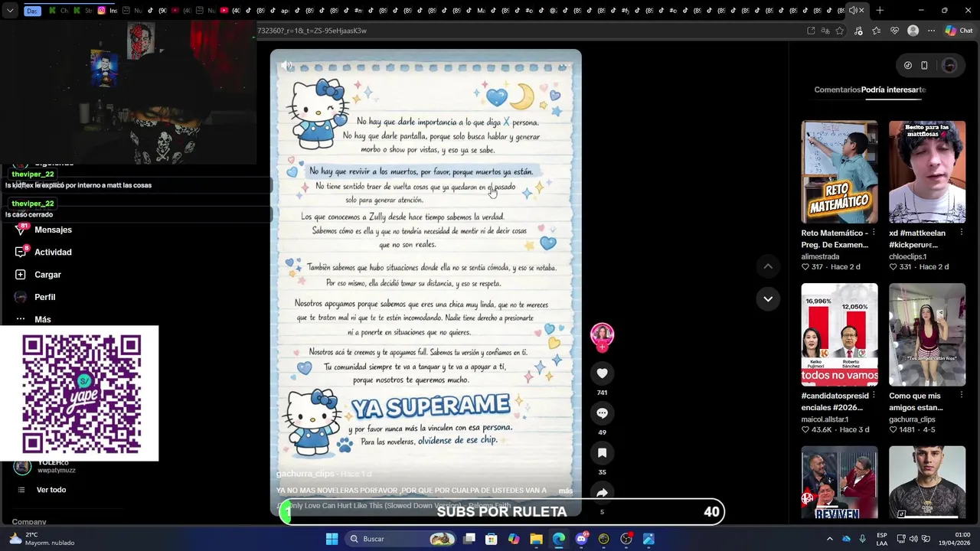Screen dimensions: 980x551
Task: Open page in app icon in address bar
Action: pos(811,31)
